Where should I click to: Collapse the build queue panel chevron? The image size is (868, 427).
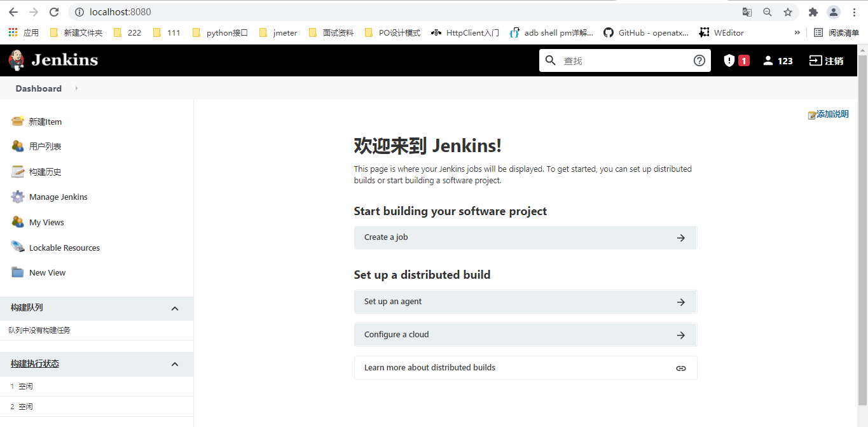pos(176,309)
